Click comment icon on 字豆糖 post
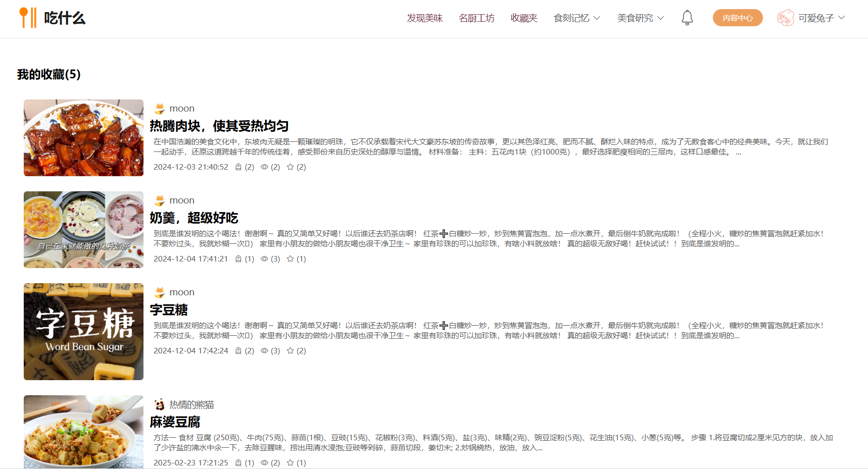This screenshot has width=868, height=469. click(x=238, y=351)
